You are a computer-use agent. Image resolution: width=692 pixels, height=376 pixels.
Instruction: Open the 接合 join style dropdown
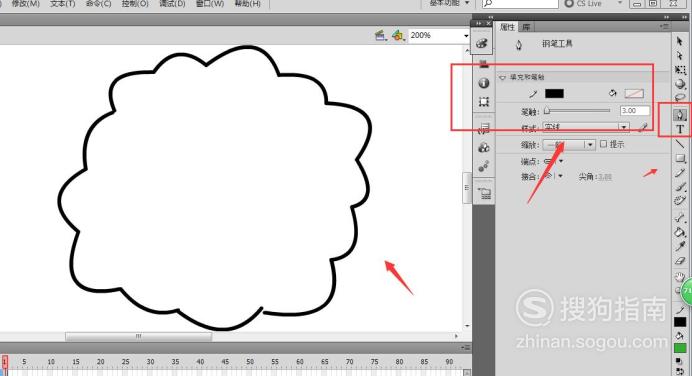click(x=560, y=176)
